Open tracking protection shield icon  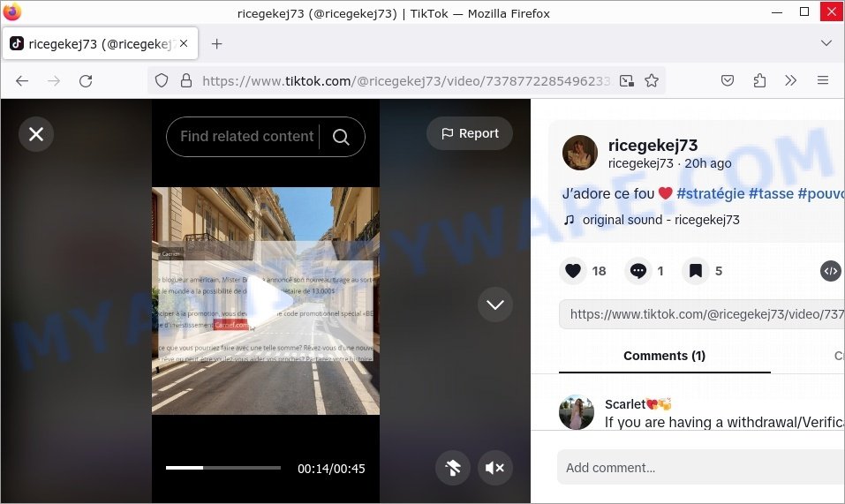[x=162, y=81]
